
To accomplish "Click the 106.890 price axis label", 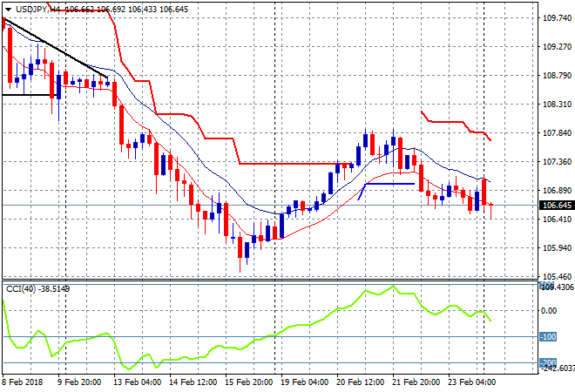I will (557, 190).
